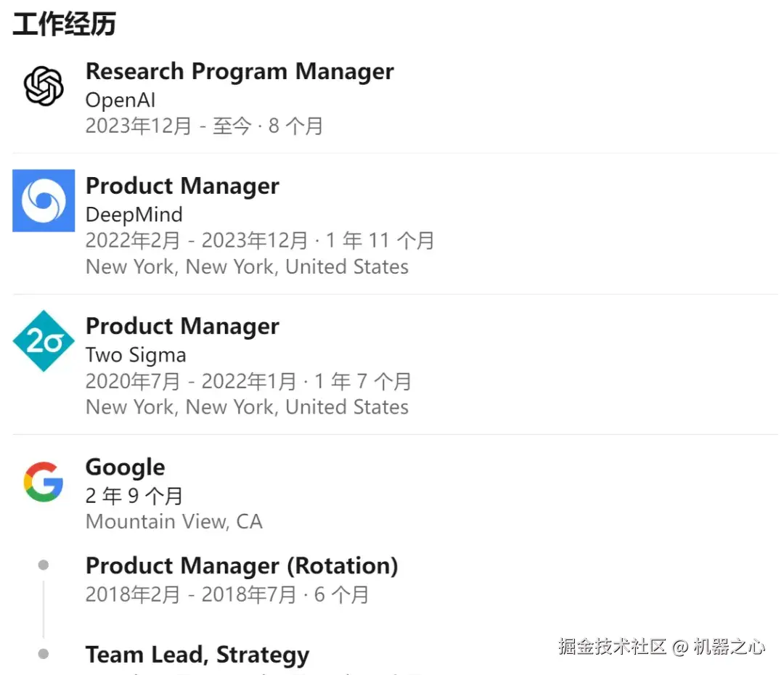Click the DeepMind logo icon
784x675 pixels.
[44, 200]
